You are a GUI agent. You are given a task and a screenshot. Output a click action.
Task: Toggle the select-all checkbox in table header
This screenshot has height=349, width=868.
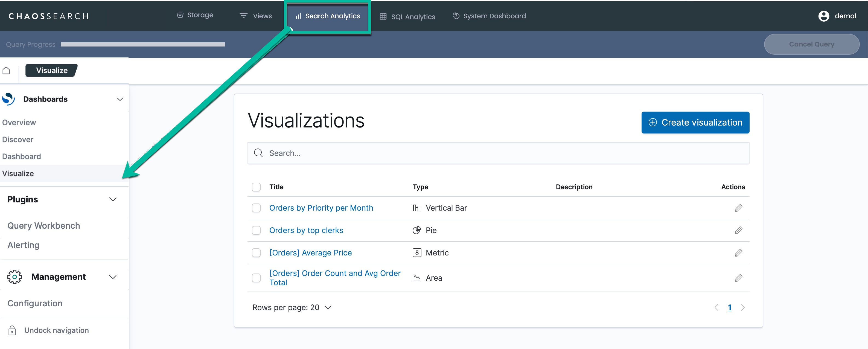pyautogui.click(x=256, y=187)
